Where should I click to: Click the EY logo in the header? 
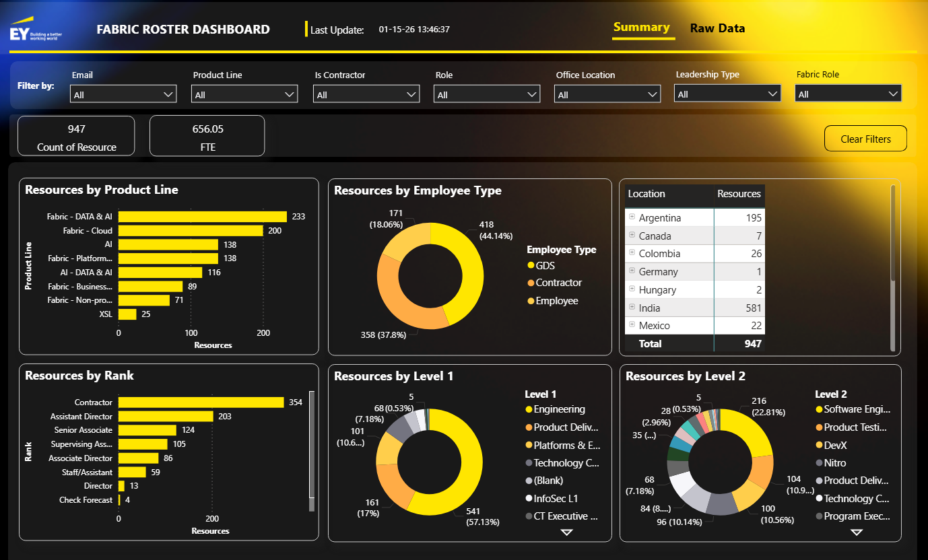point(34,29)
